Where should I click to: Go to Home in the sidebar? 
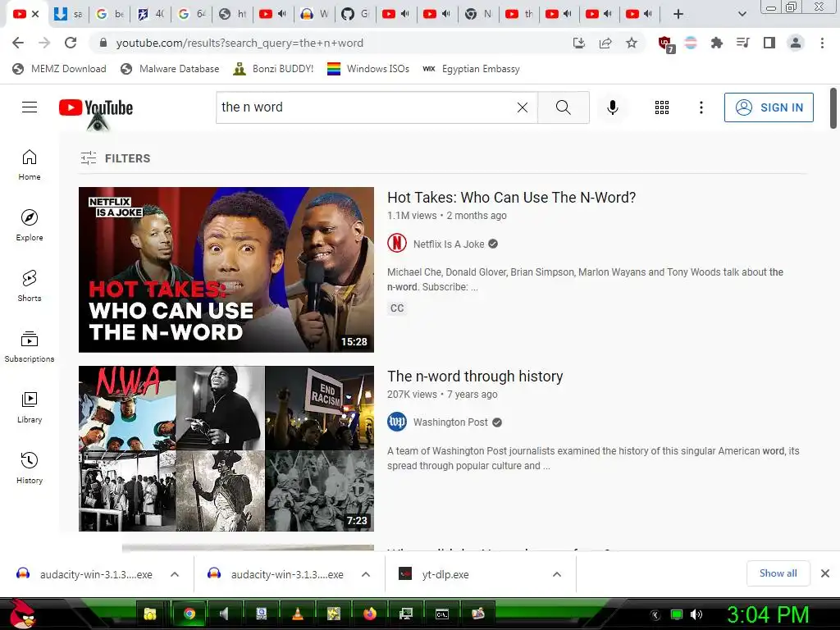[30, 164]
